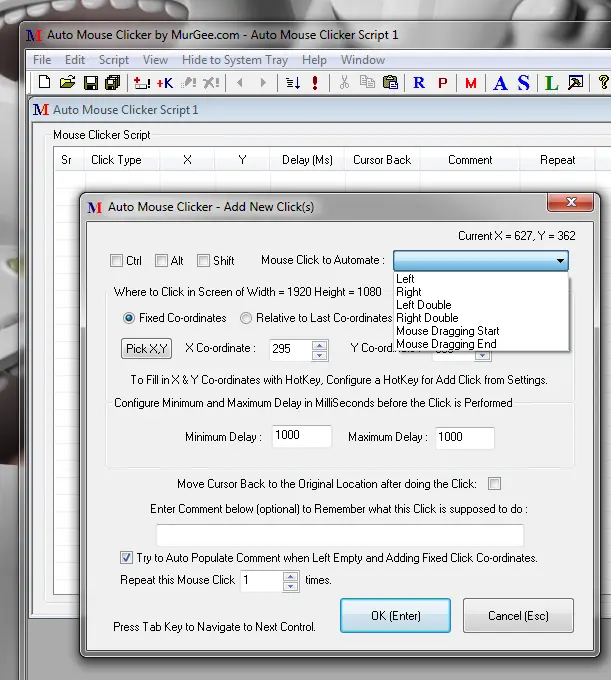Select the Relative to Last Co-ordinates option

tap(246, 318)
